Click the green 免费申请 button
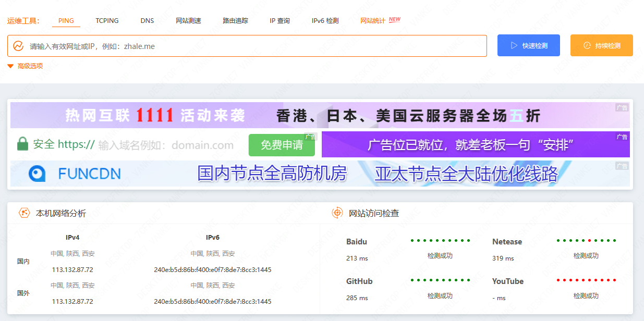644x321 pixels. [282, 145]
